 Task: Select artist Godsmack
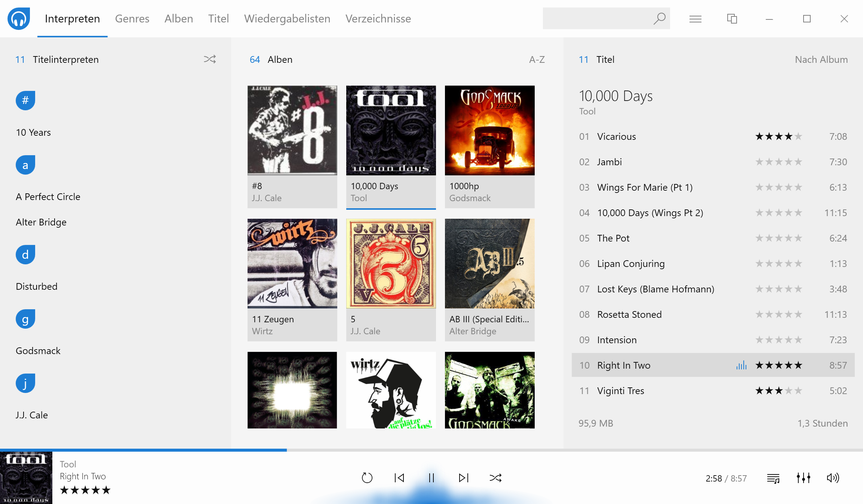38,351
